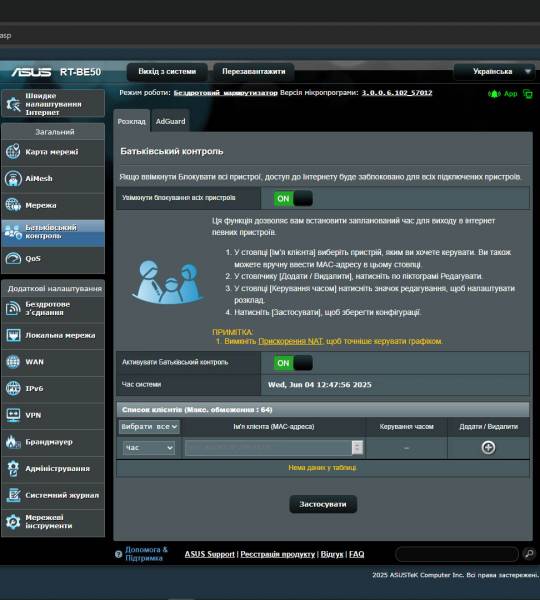
Task: Click the firmware version 3.0.0.6.102_57012 link
Action: [397, 93]
